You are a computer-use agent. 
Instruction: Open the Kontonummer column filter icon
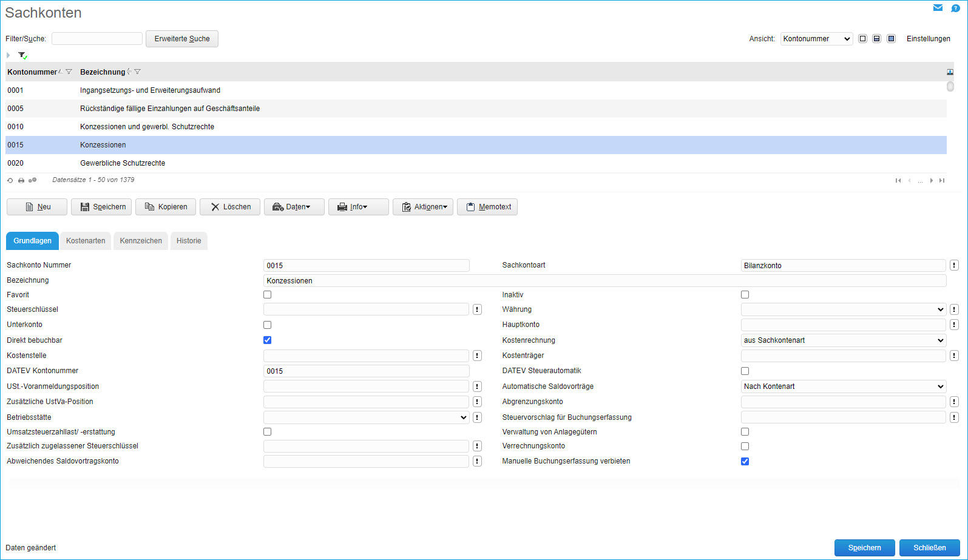click(x=69, y=72)
